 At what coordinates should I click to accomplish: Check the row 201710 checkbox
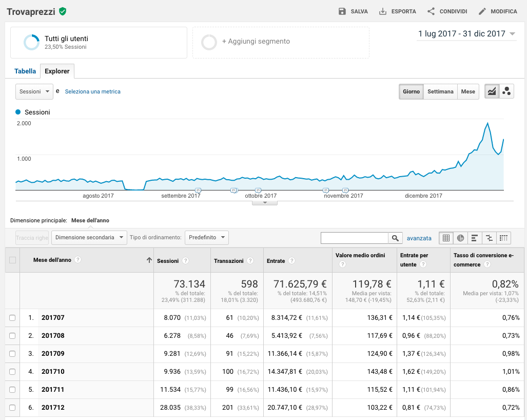(12, 372)
